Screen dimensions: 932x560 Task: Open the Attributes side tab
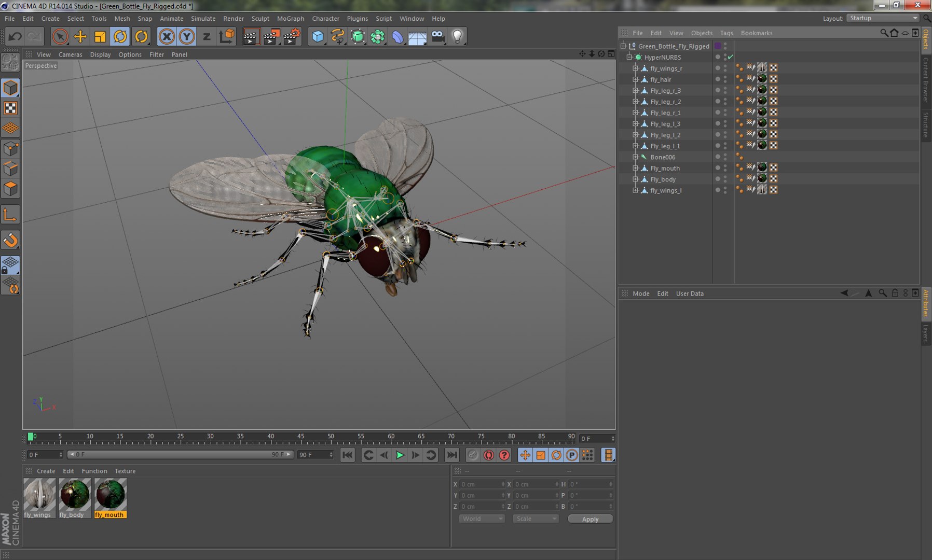click(926, 303)
